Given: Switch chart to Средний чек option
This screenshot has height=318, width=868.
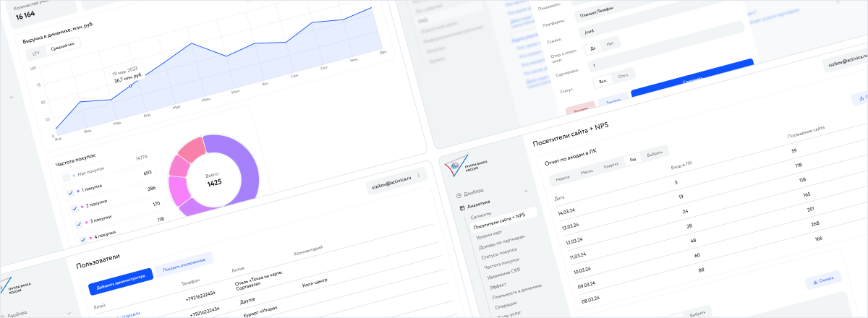Looking at the screenshot, I should [x=63, y=46].
